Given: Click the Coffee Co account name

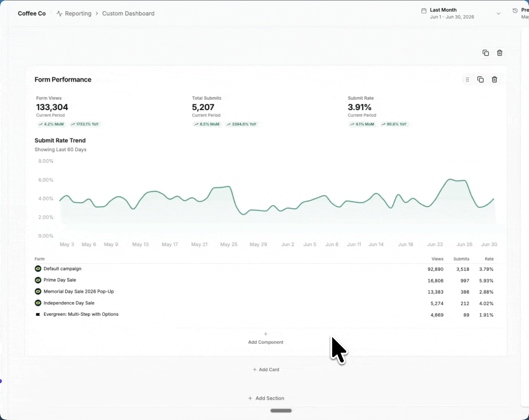Looking at the screenshot, I should click(x=32, y=14).
